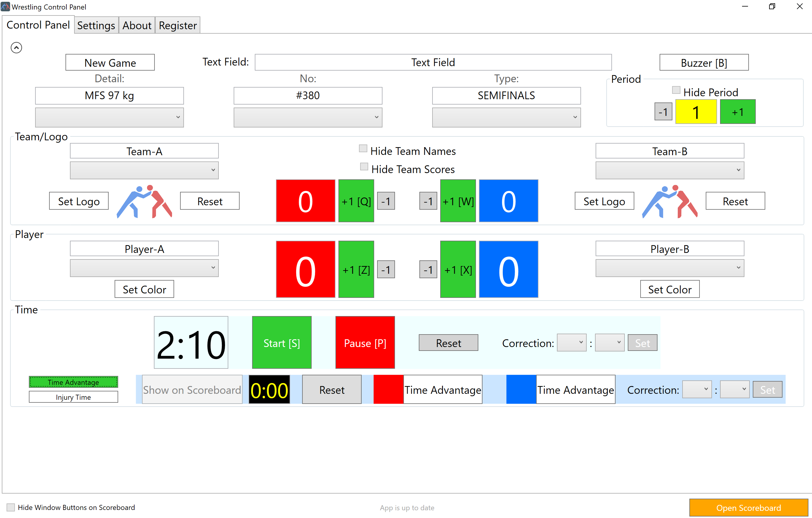
Task: Open the Register tab
Action: (x=178, y=25)
